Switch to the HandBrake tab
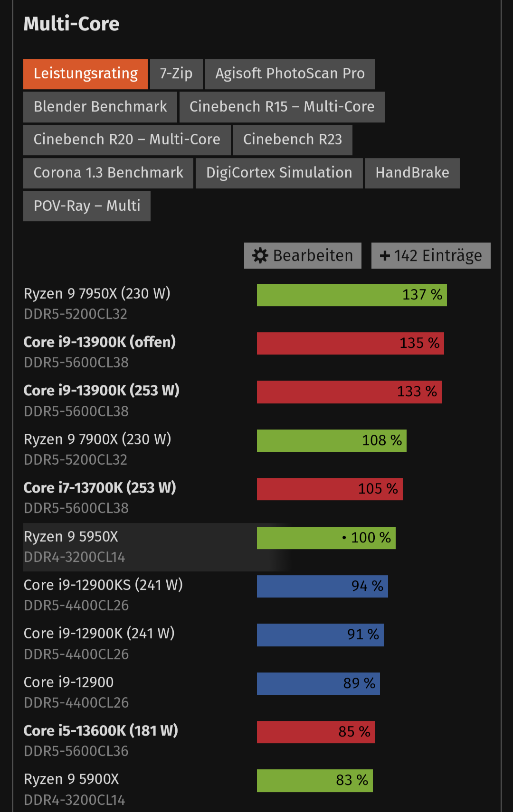 point(412,173)
